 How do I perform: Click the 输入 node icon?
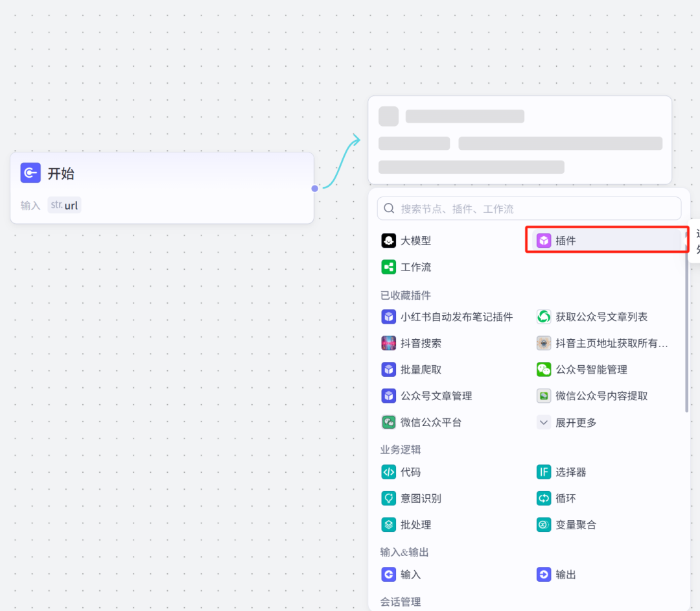(388, 575)
